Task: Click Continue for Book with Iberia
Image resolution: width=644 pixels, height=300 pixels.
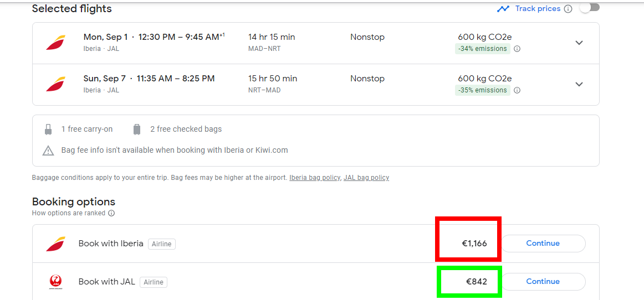Action: point(543,244)
